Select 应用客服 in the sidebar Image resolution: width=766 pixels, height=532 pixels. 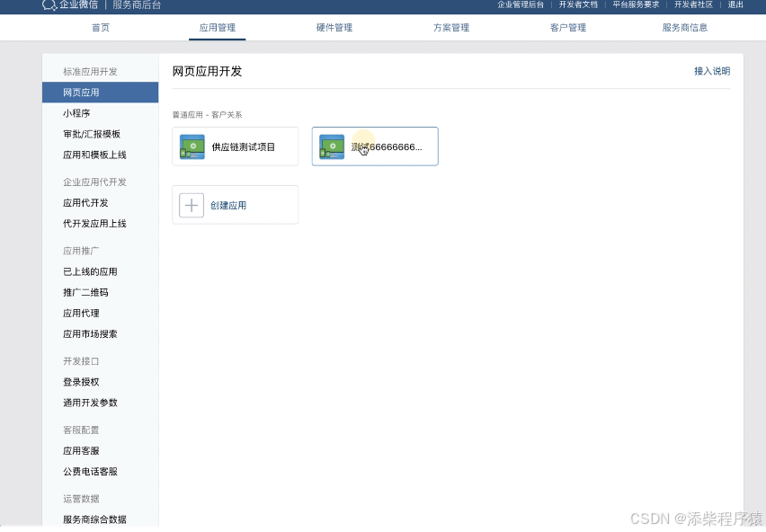coord(81,451)
